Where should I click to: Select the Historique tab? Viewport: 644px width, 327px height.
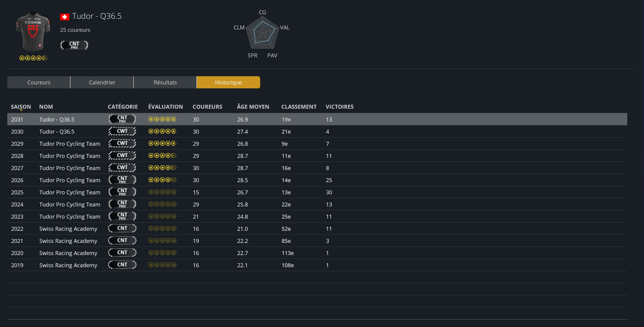click(228, 82)
